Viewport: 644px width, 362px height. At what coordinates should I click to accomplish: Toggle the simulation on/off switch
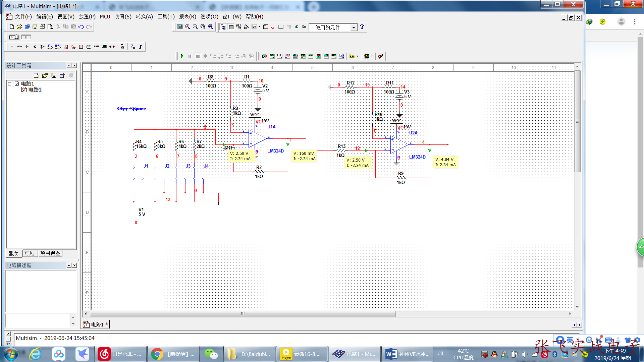(x=14, y=37)
